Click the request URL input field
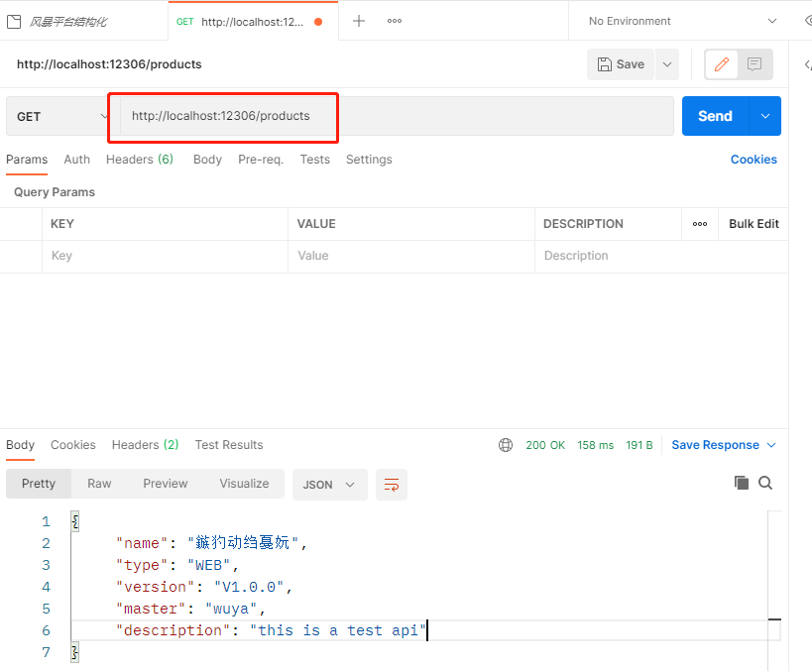Viewport: 812px width, 671px height. click(397, 116)
